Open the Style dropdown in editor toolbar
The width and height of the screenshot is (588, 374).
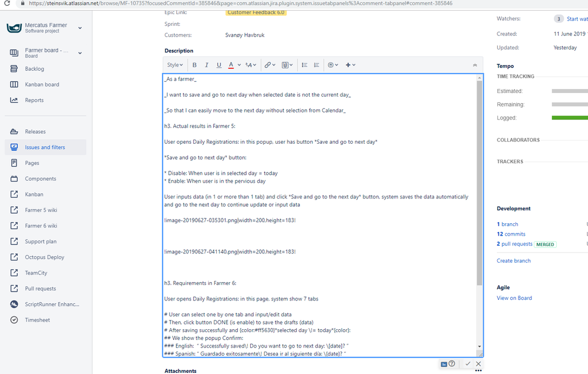coord(175,65)
